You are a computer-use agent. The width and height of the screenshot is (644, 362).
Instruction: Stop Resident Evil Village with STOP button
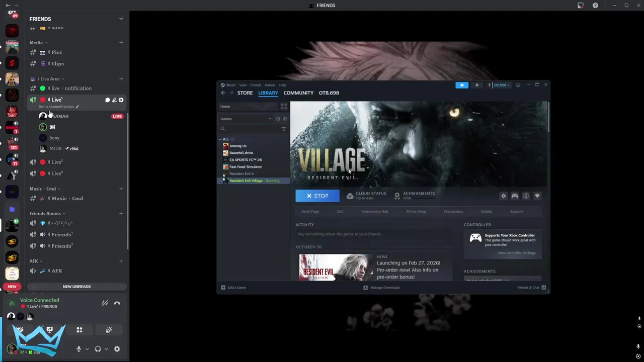(x=317, y=196)
